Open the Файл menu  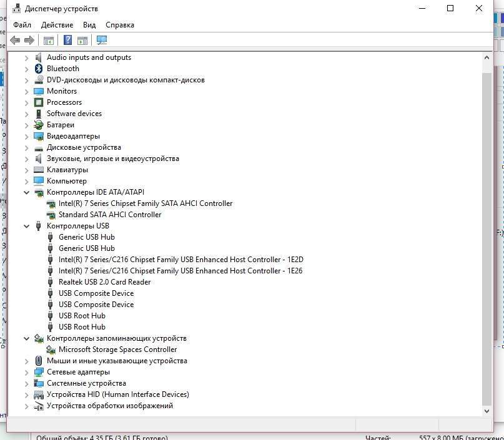coord(22,25)
